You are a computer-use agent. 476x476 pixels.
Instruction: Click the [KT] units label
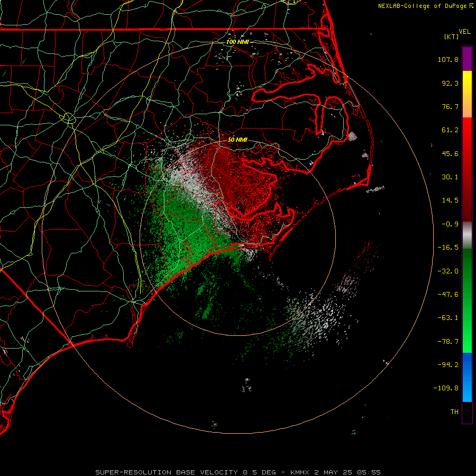tap(452, 36)
